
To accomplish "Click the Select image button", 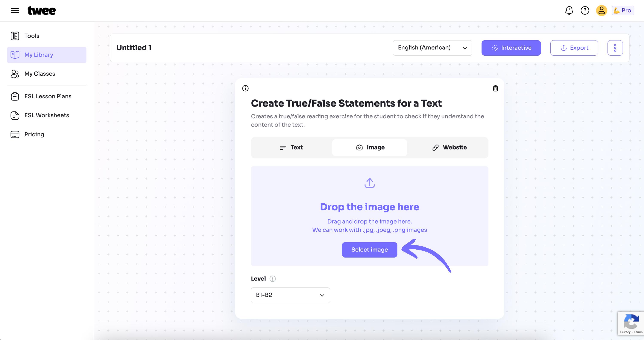I will click(x=369, y=250).
